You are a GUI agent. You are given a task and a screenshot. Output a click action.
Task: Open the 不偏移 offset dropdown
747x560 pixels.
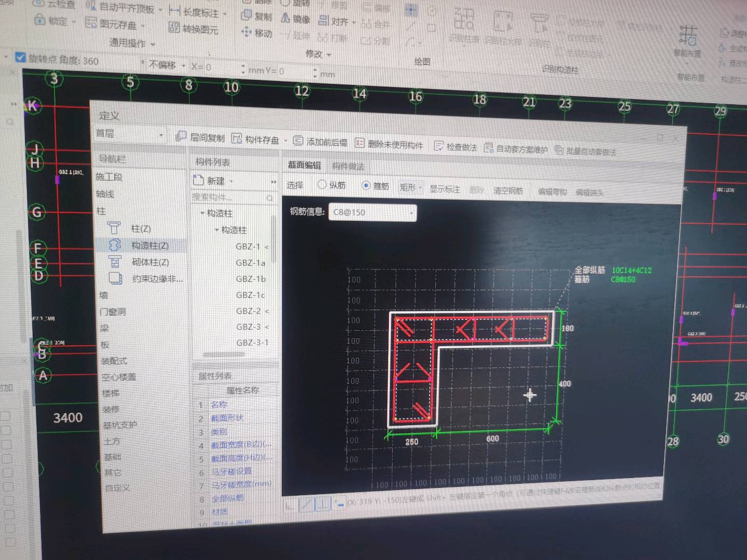pyautogui.click(x=184, y=66)
